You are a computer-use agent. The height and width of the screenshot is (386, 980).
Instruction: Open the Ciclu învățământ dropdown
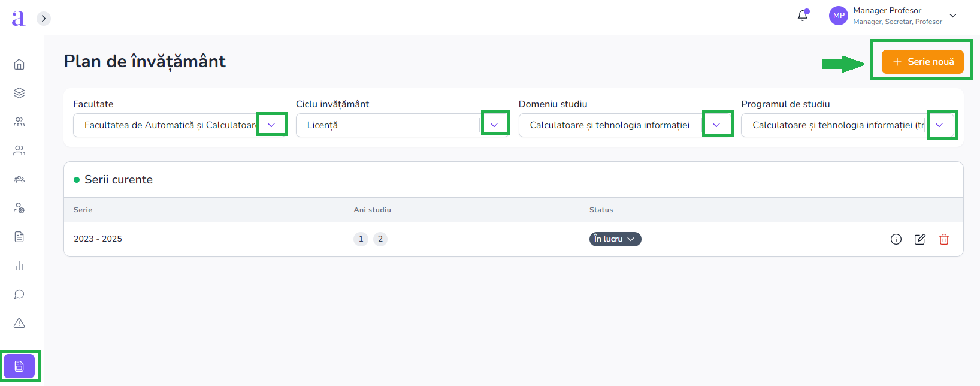494,125
